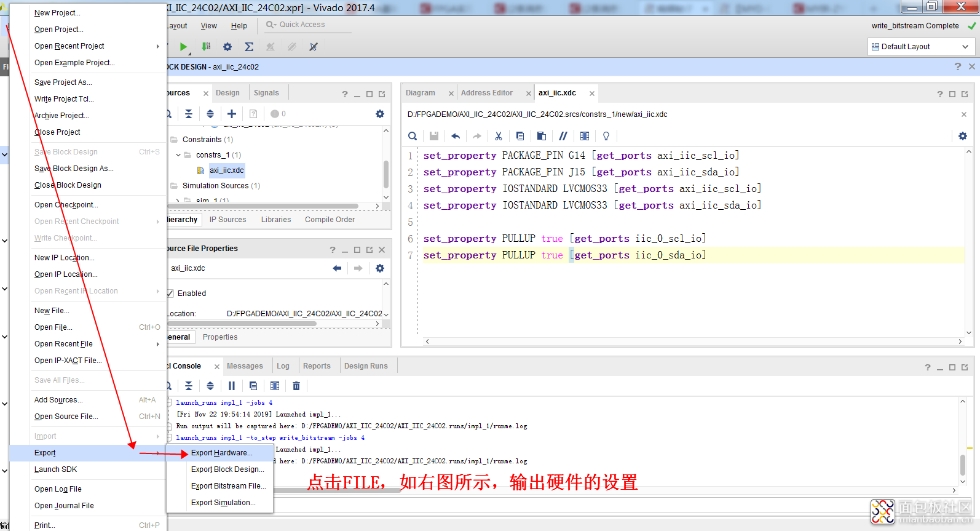Click the Generate Bitstream toolbar icon
This screenshot has height=531, width=980.
point(207,47)
